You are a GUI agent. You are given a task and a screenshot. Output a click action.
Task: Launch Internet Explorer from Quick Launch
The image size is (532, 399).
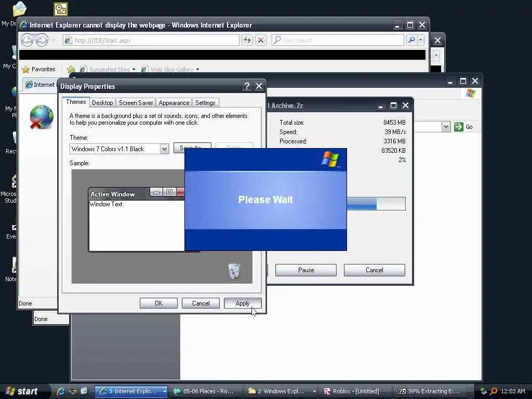pyautogui.click(x=61, y=391)
